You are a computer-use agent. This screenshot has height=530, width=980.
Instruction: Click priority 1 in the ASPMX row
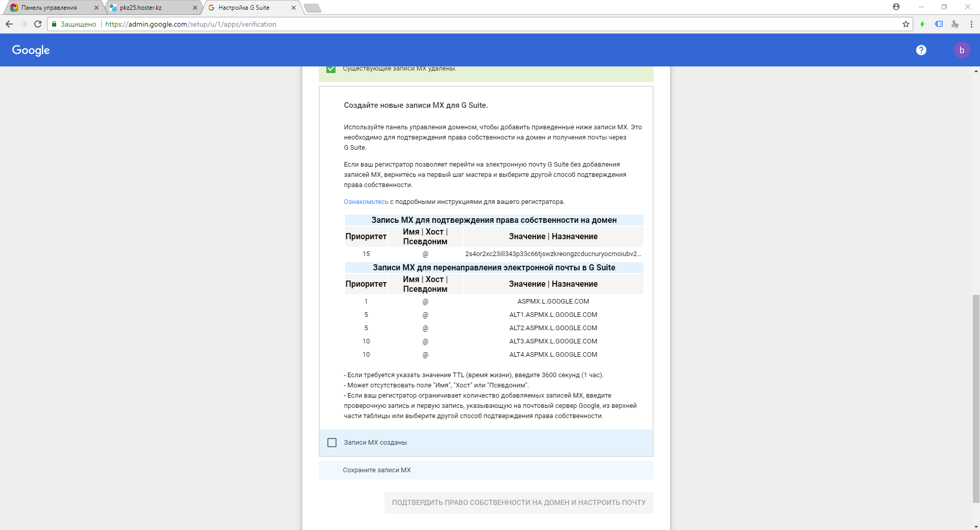366,302
